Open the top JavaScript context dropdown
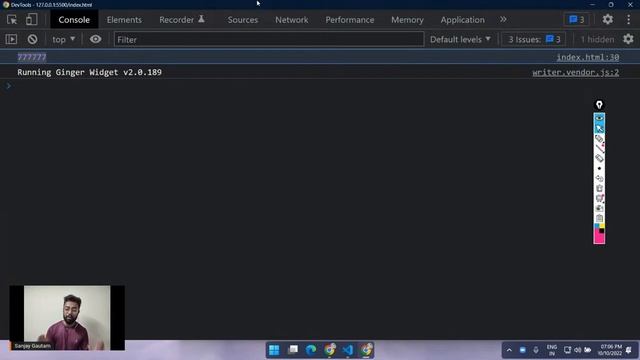Image resolution: width=640 pixels, height=360 pixels. [63, 39]
